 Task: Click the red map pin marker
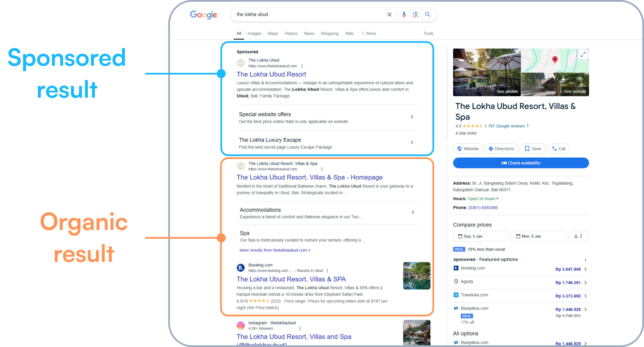pyautogui.click(x=555, y=60)
